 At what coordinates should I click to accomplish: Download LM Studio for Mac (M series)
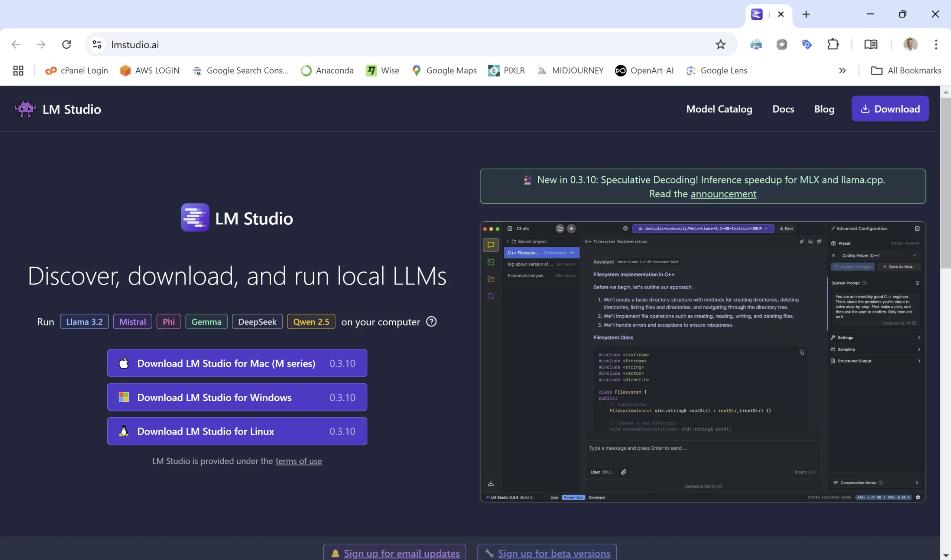click(x=237, y=363)
